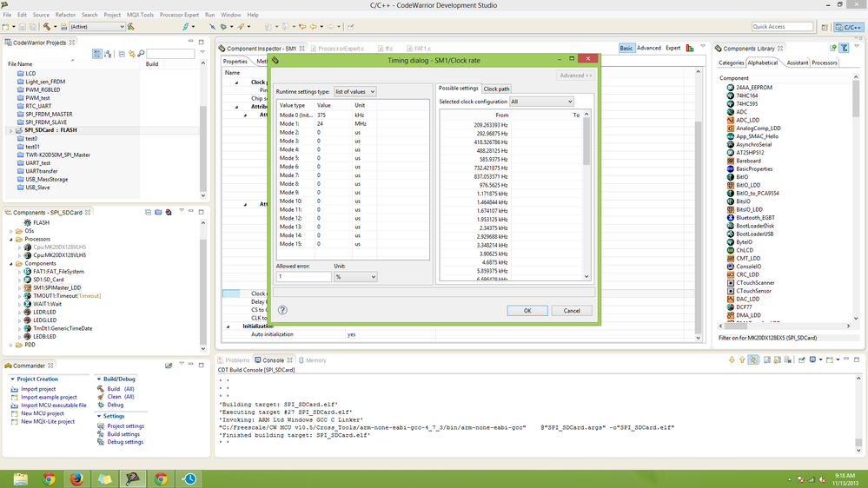Switch to the Clock path tab
Viewport: 868px width, 488px height.
(496, 89)
